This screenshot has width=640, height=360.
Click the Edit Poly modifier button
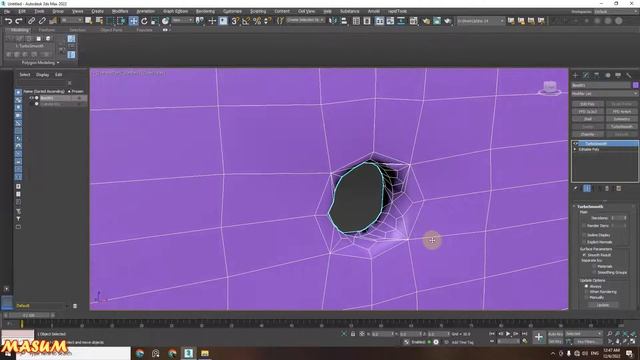tap(588, 104)
